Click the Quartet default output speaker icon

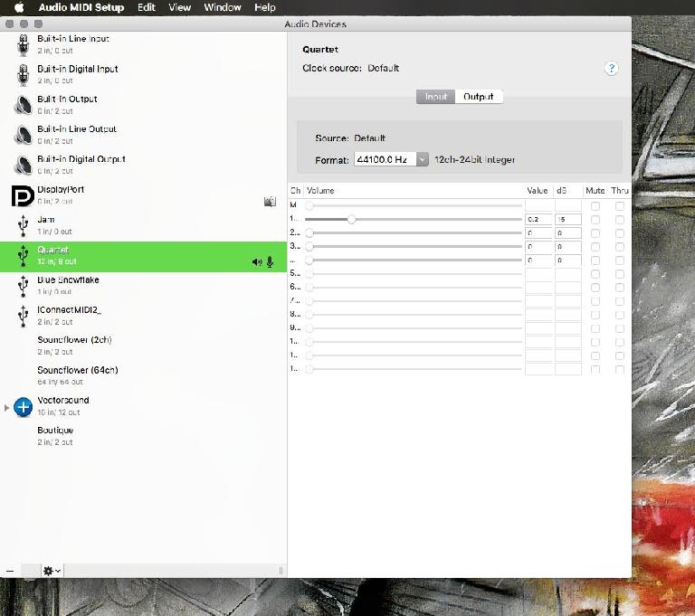coord(257,262)
